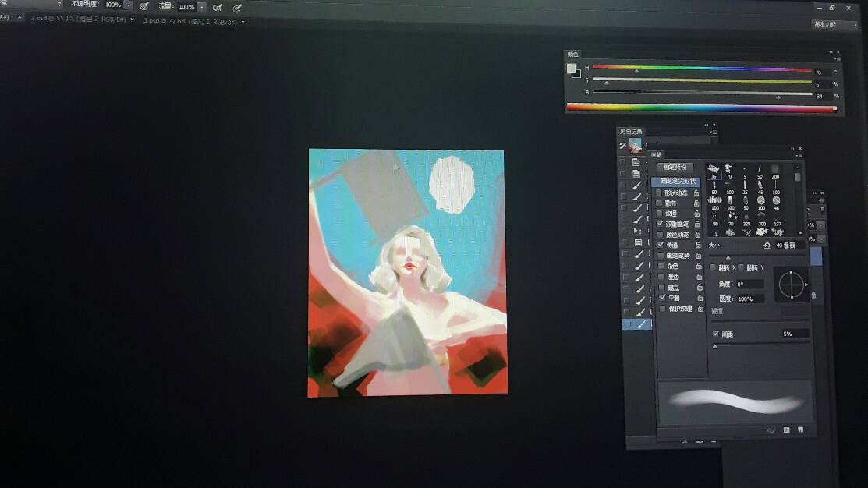Toggle 翻转 X Flip X checkbox
This screenshot has width=868, height=488.
coord(713,267)
